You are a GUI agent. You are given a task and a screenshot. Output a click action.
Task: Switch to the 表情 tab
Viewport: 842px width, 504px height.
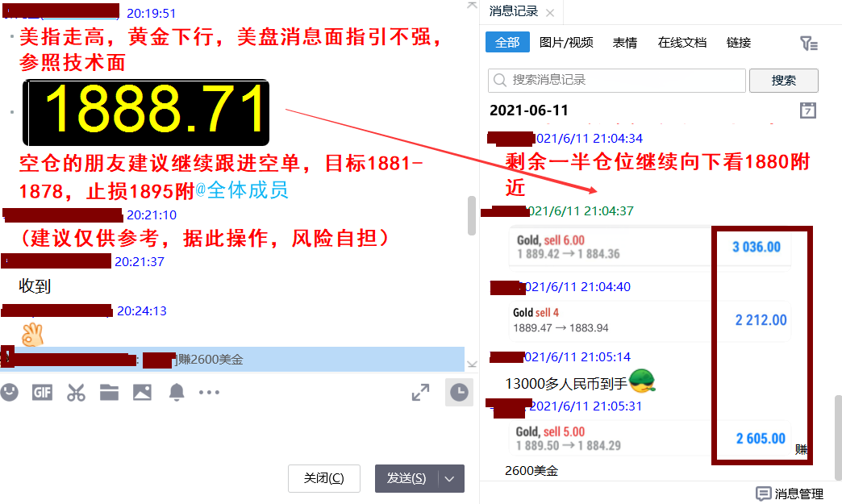[625, 43]
